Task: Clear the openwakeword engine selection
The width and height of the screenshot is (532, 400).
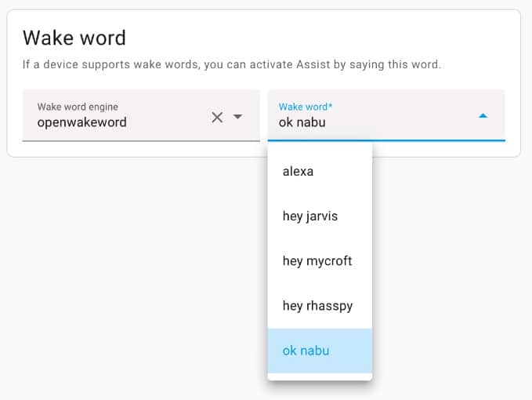Action: tap(217, 117)
